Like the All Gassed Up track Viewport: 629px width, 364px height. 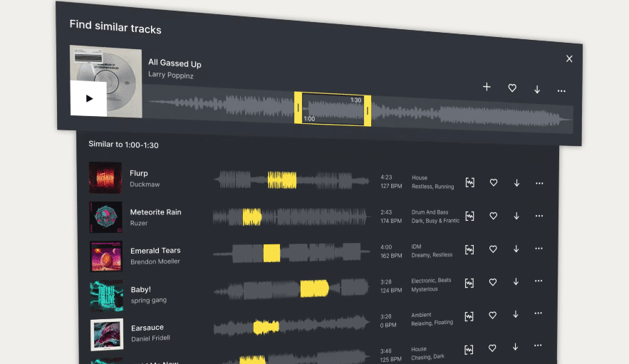(x=512, y=88)
